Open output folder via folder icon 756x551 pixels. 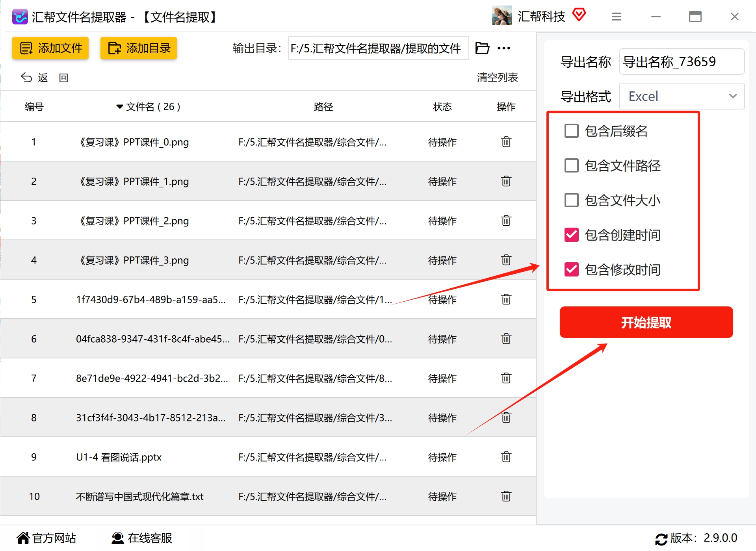pos(482,48)
